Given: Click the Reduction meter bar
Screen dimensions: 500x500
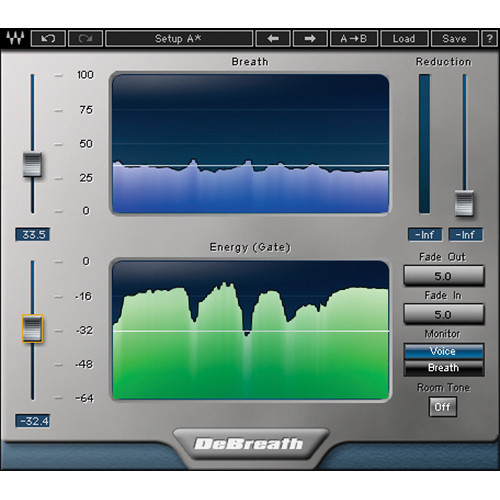Looking at the screenshot, I should [x=425, y=144].
